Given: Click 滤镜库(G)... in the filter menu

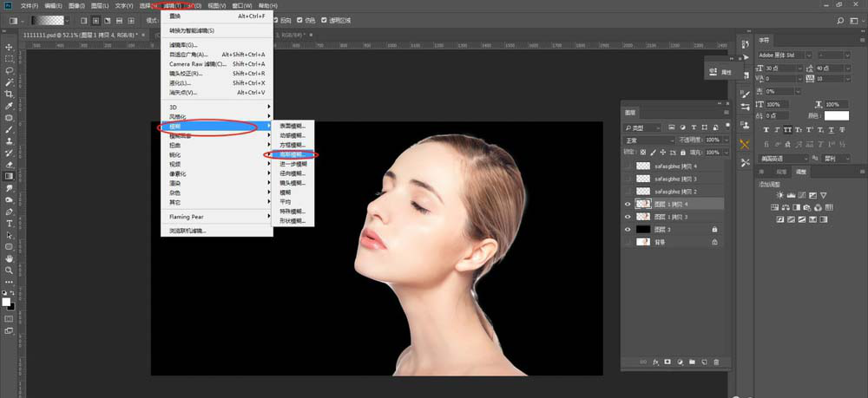Looking at the screenshot, I should 184,44.
